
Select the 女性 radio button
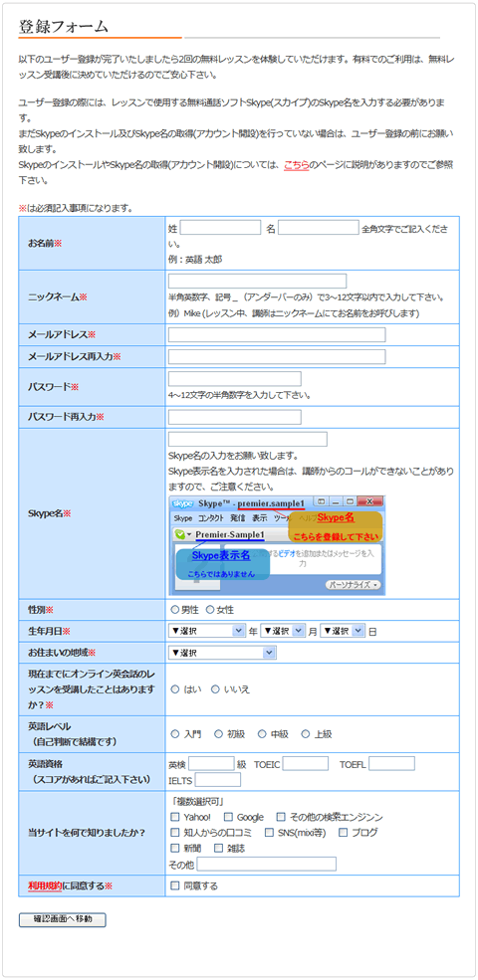[210, 609]
